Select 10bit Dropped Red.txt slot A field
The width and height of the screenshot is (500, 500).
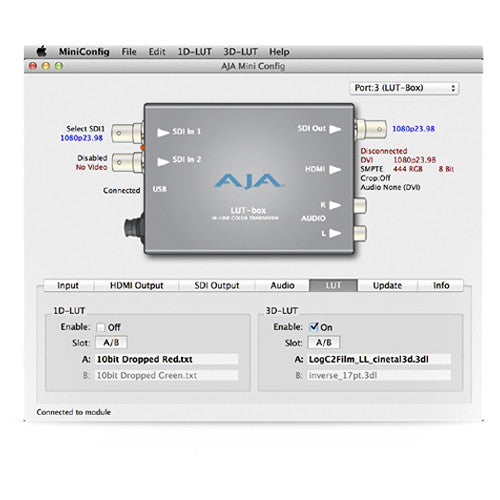[x=167, y=359]
